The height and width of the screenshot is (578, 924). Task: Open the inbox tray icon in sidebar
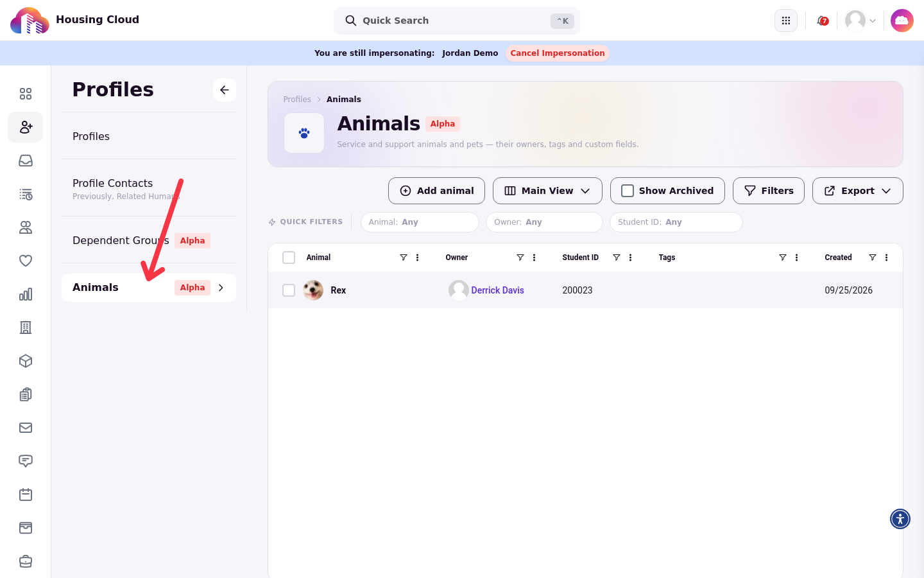[26, 161]
